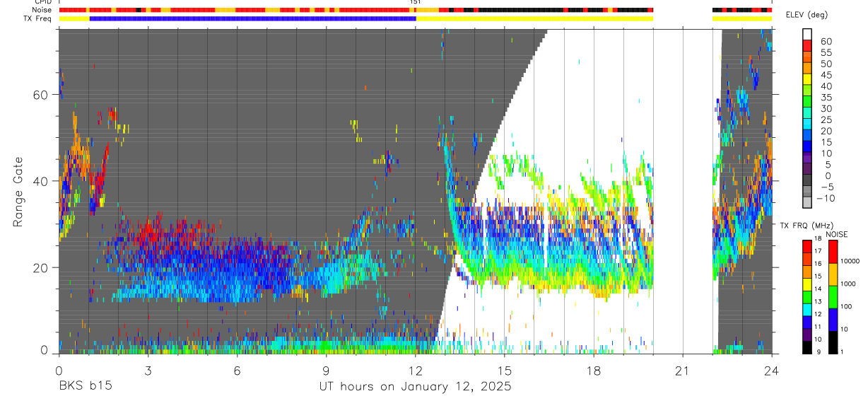Click the '−5' label on the ELEV colorbar

tap(826, 187)
